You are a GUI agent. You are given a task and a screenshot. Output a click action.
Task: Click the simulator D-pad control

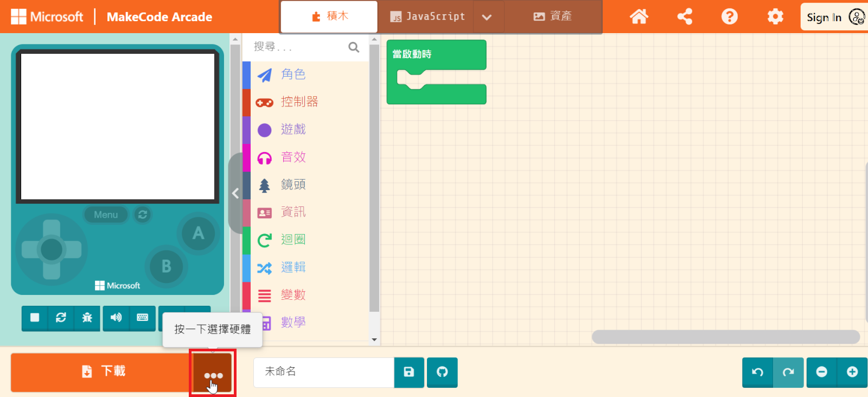tap(52, 250)
